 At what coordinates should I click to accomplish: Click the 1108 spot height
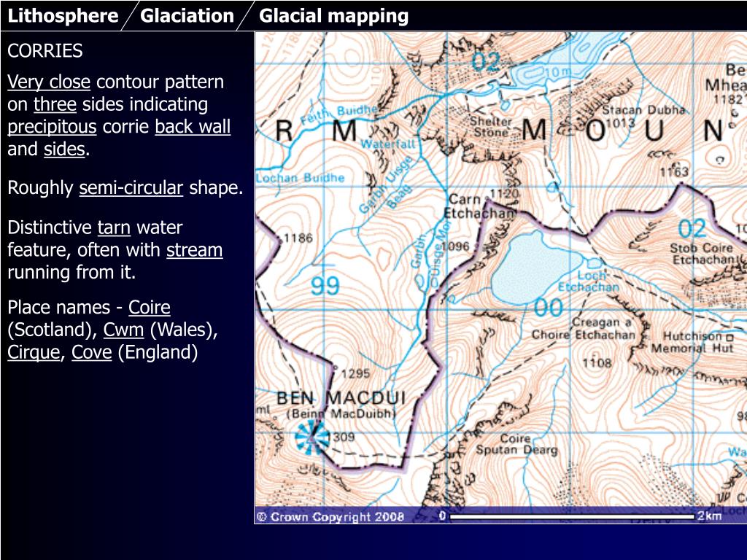pos(597,363)
